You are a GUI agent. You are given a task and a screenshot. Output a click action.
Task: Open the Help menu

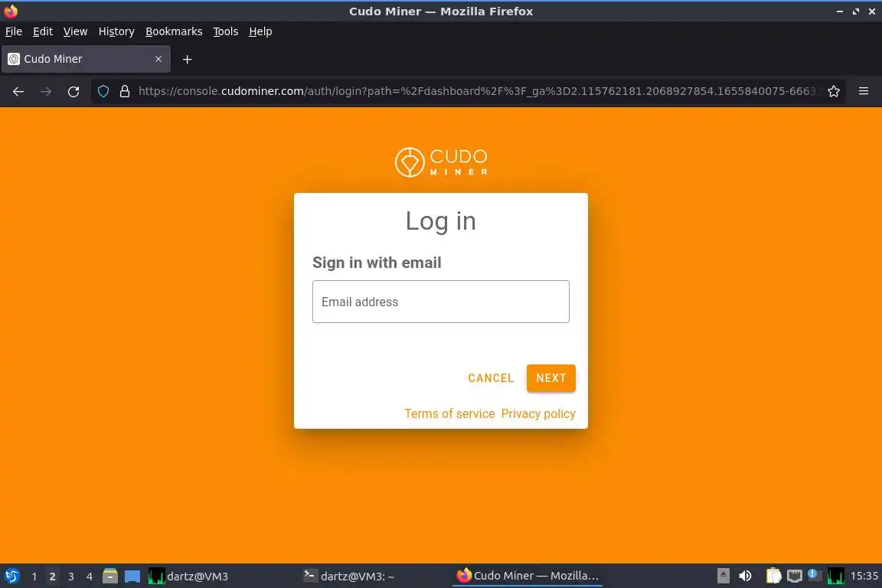[260, 31]
